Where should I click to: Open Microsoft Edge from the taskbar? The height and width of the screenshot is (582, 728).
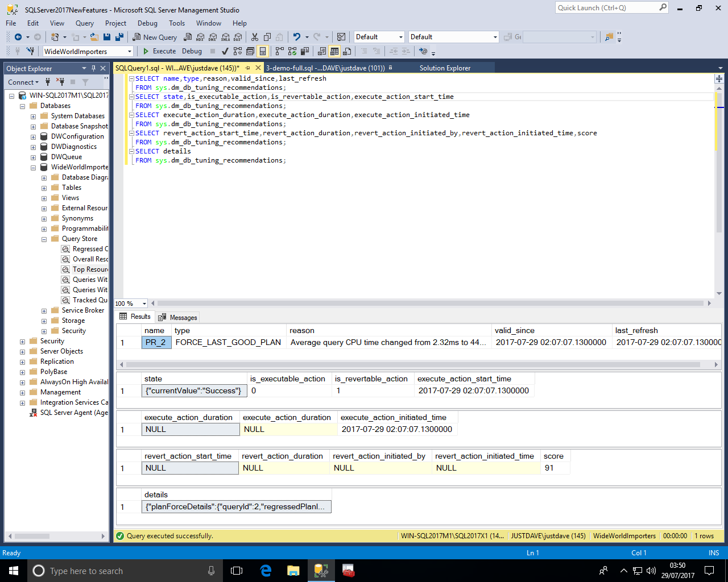pos(266,571)
